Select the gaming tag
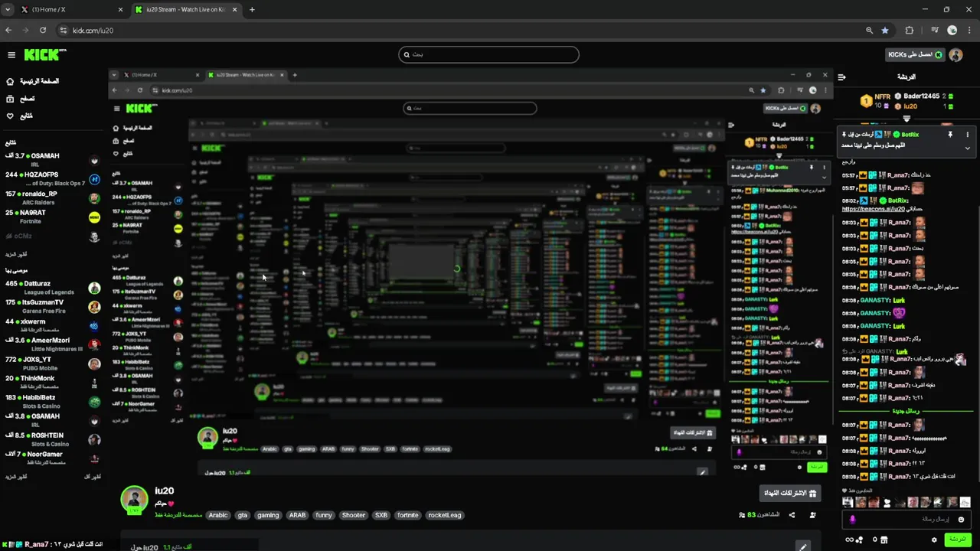The width and height of the screenshot is (980, 551). click(268, 515)
